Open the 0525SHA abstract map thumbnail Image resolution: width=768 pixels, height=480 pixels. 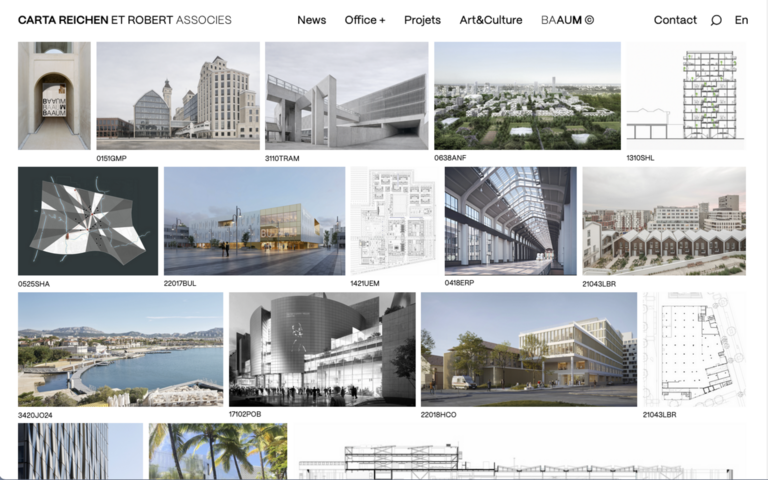pyautogui.click(x=88, y=221)
